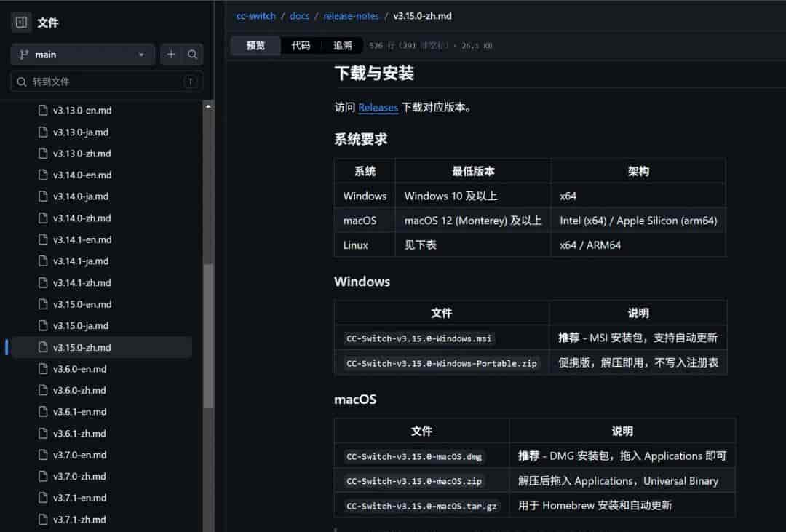Screen dimensions: 786x532
Task: Open v3.14.1-en.md in file tree
Action: (82, 239)
